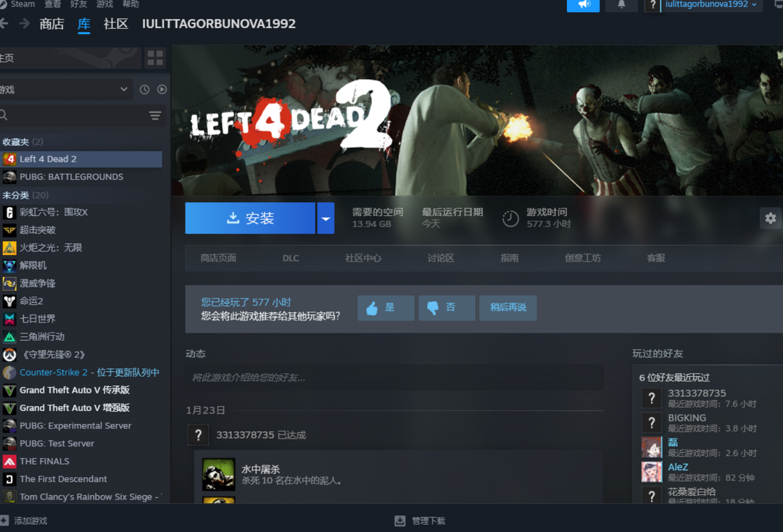Select Left 4 Dead 2 in library
The width and height of the screenshot is (783, 532).
pyautogui.click(x=81, y=159)
